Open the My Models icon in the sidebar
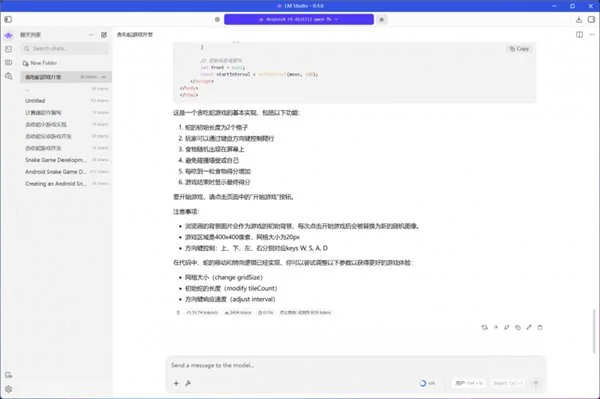This screenshot has height=399, width=600. 8,62
